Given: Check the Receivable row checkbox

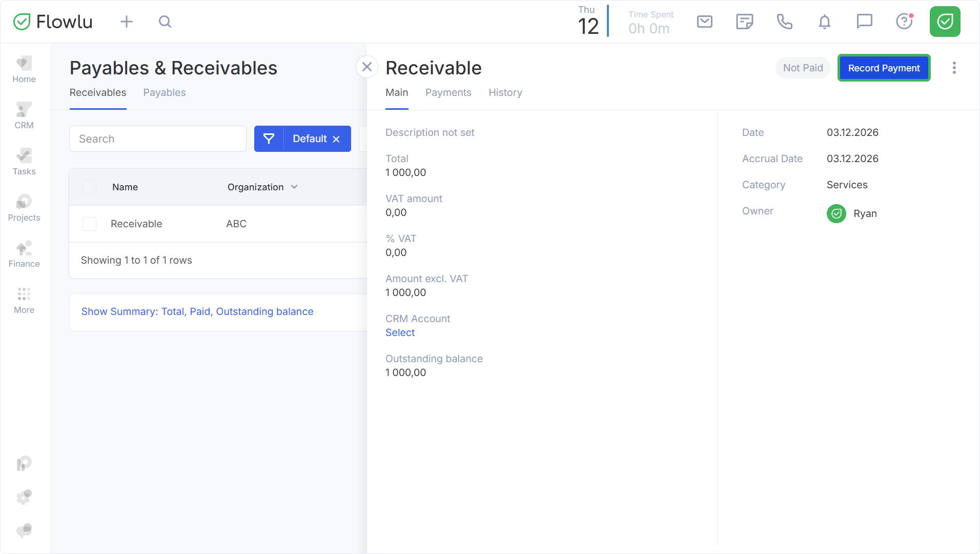Looking at the screenshot, I should [90, 224].
